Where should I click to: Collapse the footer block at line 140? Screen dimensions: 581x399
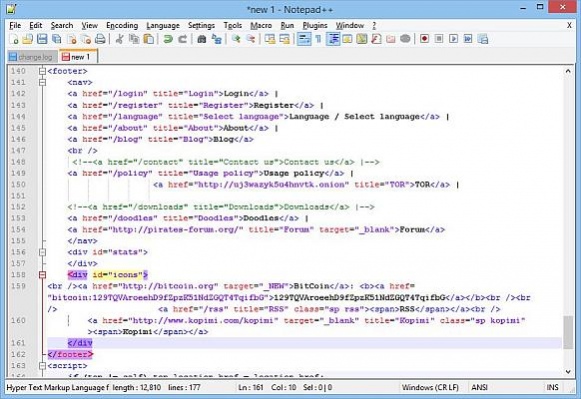(x=42, y=71)
